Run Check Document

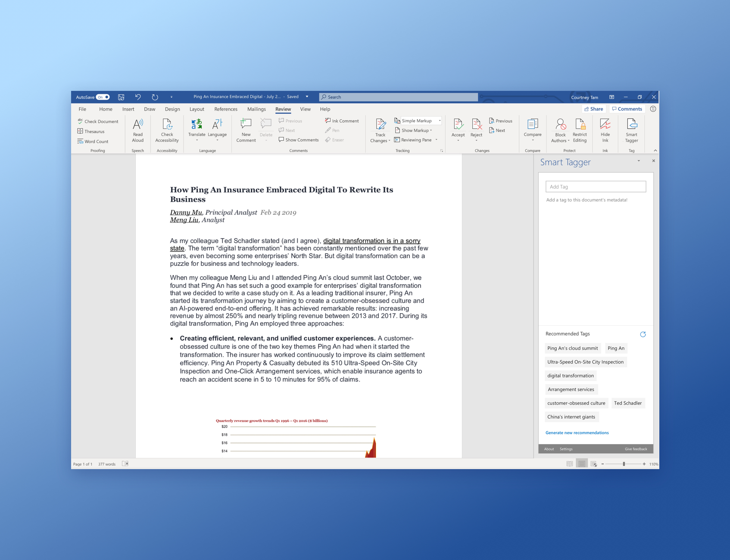coord(98,121)
